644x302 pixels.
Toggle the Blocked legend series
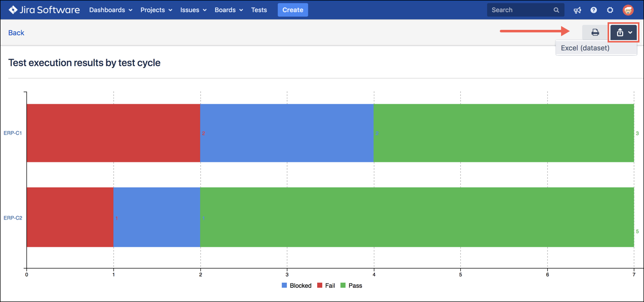[x=296, y=285]
